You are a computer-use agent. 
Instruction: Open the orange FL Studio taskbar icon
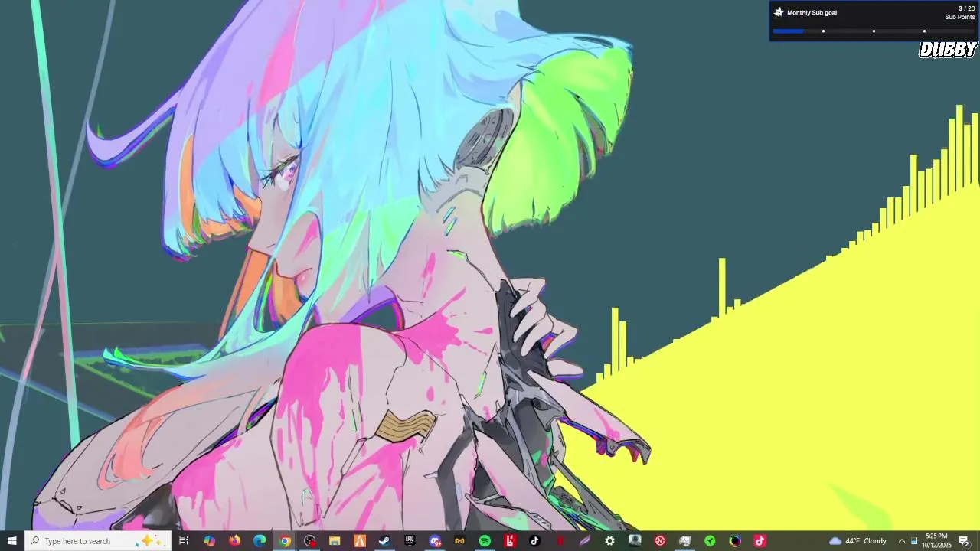click(359, 541)
